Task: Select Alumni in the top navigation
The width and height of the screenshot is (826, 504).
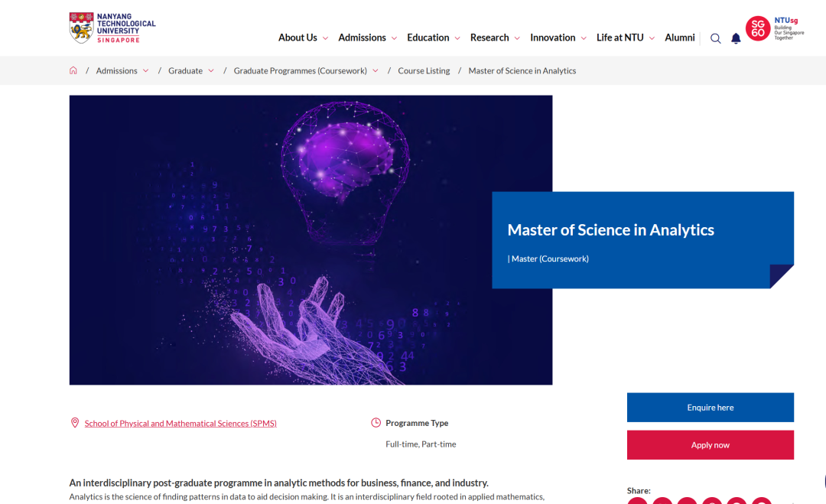Action: click(x=679, y=37)
